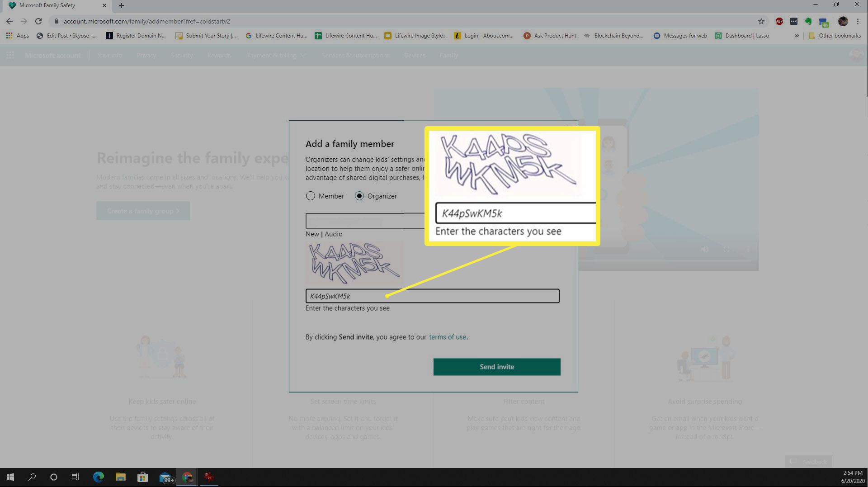Open the taskbar clock and date
Image resolution: width=868 pixels, height=487 pixels.
coord(852,477)
